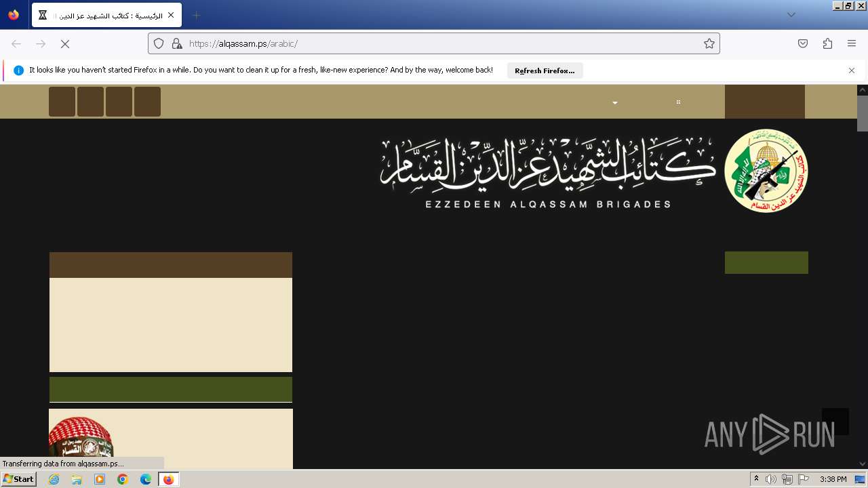Select the alqassam.ps browser tab
The height and width of the screenshot is (488, 868).
pyautogui.click(x=106, y=15)
